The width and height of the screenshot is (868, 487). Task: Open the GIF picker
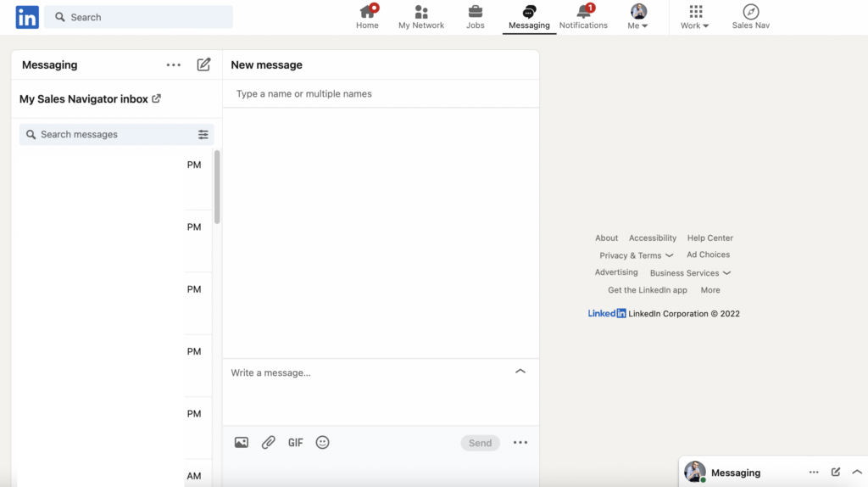pos(295,442)
